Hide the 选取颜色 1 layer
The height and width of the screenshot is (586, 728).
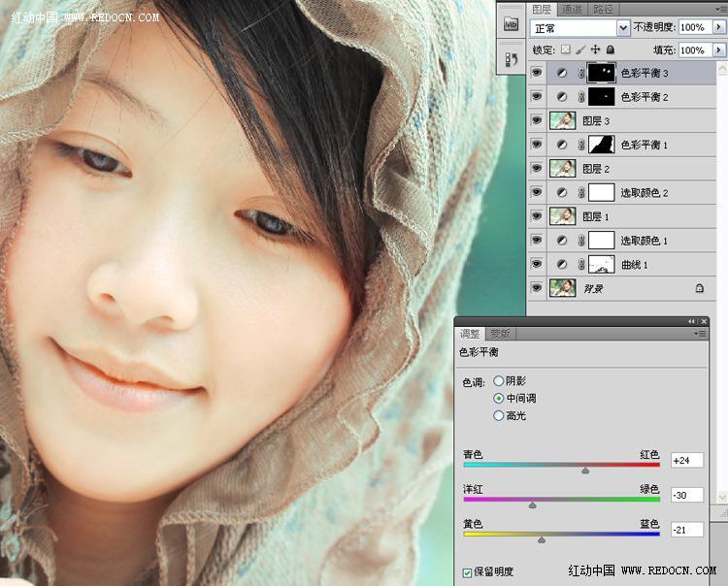point(537,240)
